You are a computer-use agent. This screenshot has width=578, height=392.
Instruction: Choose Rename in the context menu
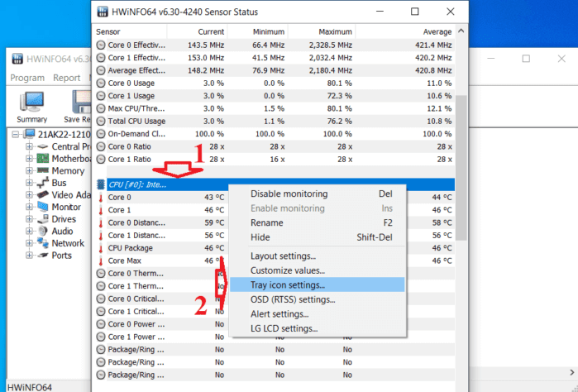(x=318, y=222)
